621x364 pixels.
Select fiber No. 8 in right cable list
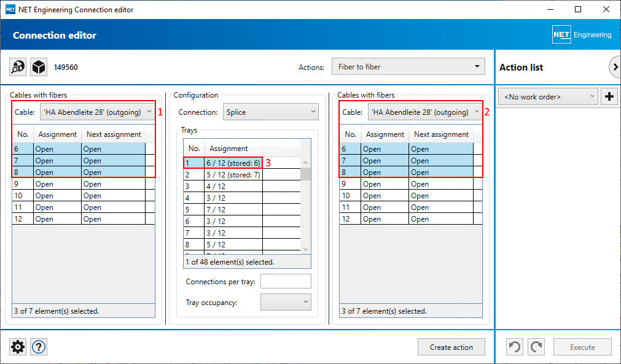point(411,172)
